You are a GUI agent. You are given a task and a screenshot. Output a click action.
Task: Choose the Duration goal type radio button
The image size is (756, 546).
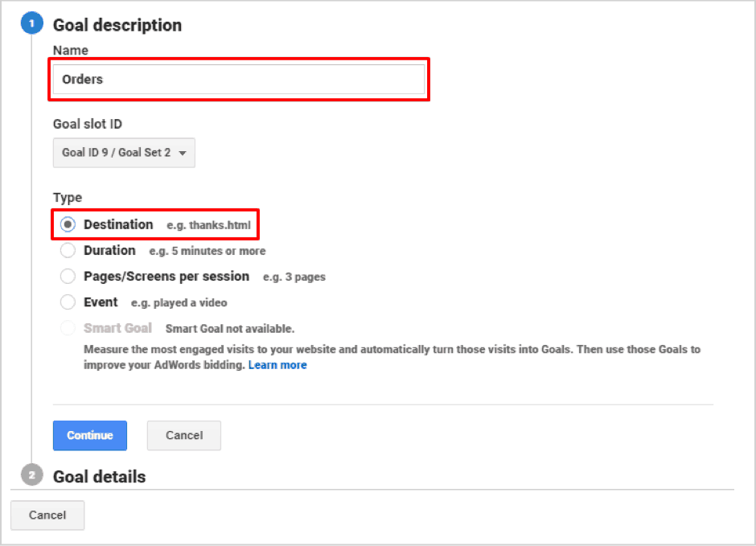pos(68,251)
